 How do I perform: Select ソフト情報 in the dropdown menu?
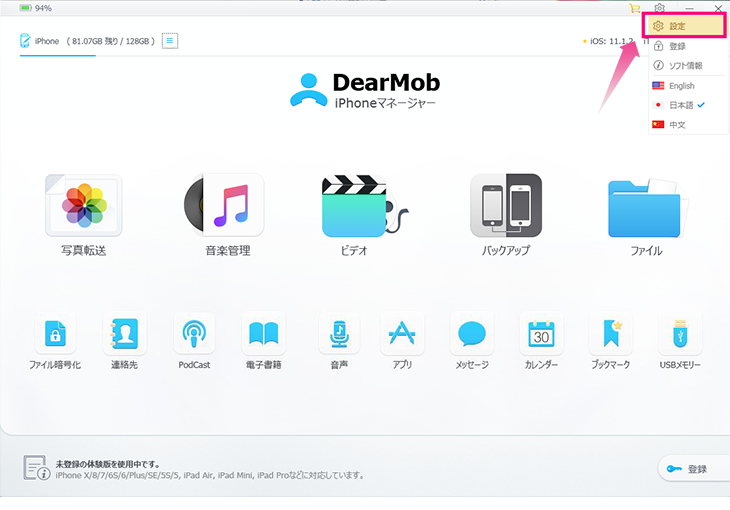(687, 66)
